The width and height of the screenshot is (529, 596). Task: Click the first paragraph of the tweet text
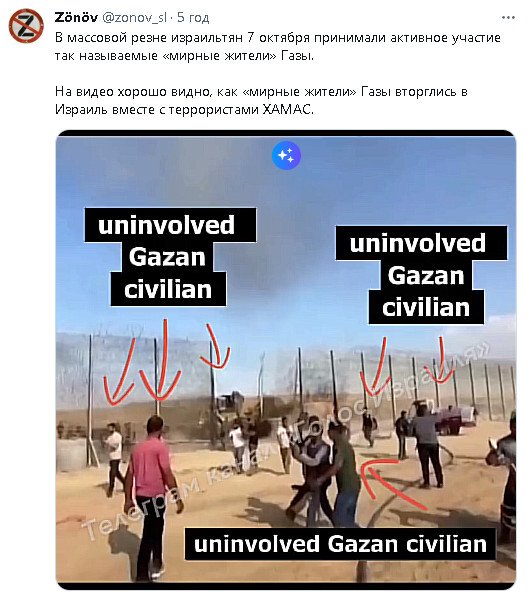pyautogui.click(x=277, y=47)
